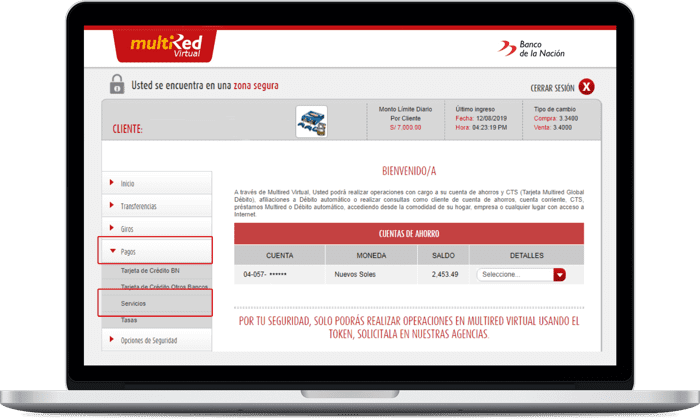
Task: Click the BIENVENIDO/A heading
Action: click(x=409, y=171)
